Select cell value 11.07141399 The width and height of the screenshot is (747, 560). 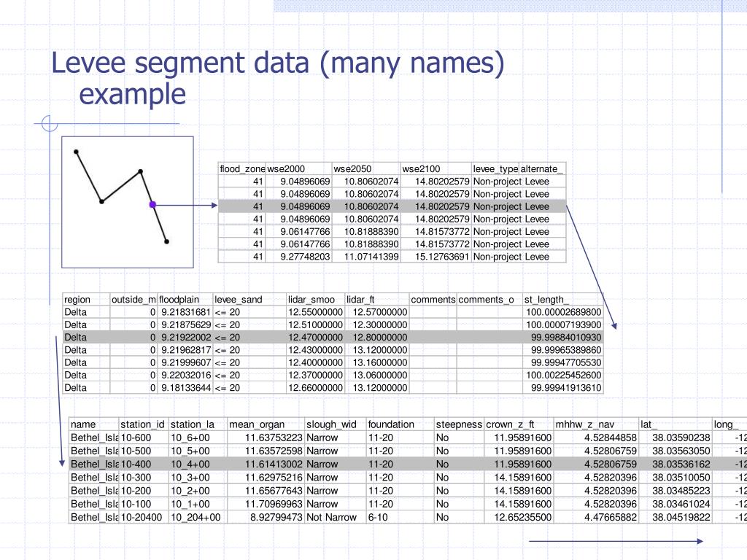[x=371, y=257]
